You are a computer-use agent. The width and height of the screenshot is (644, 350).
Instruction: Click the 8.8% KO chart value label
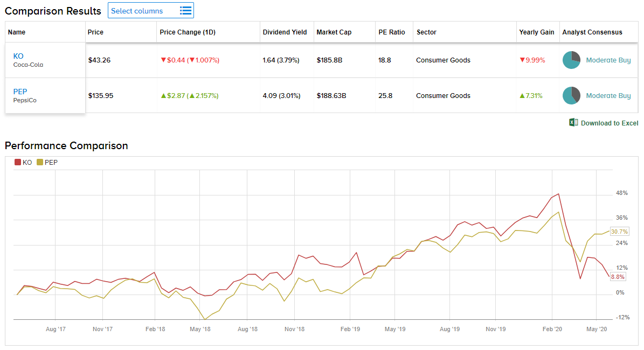coord(617,277)
